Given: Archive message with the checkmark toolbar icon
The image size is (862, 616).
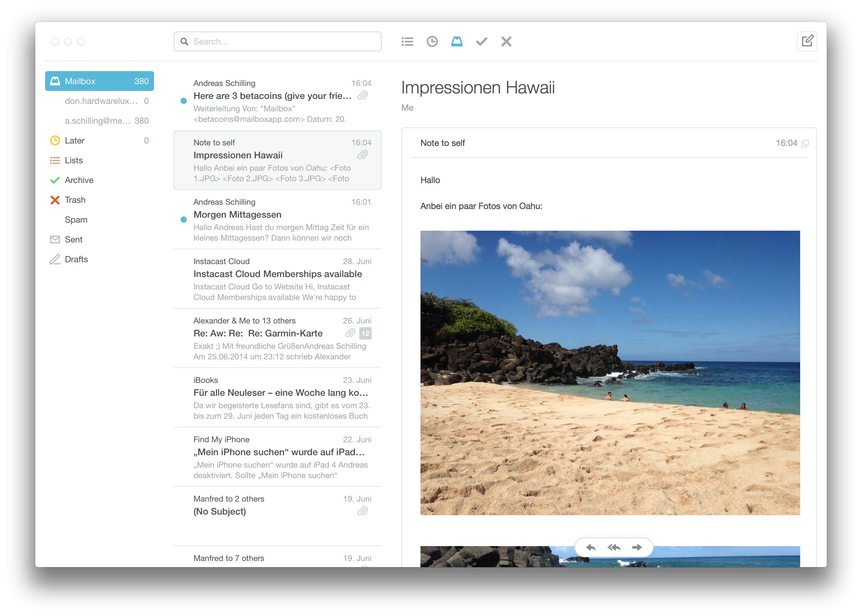Looking at the screenshot, I should 481,41.
